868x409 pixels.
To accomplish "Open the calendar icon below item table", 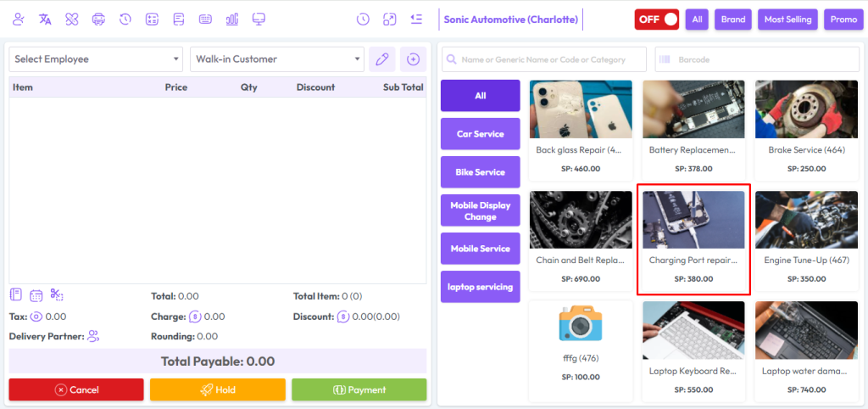I will pos(36,295).
